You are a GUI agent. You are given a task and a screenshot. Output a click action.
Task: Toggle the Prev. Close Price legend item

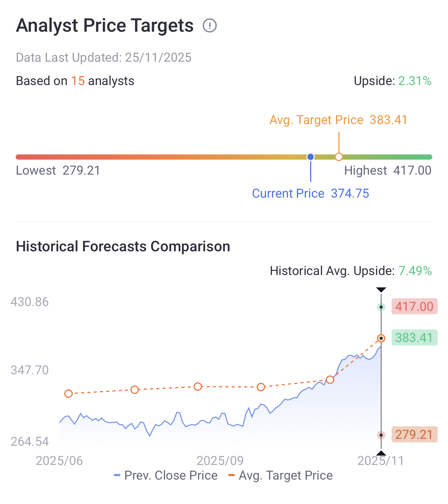166,475
